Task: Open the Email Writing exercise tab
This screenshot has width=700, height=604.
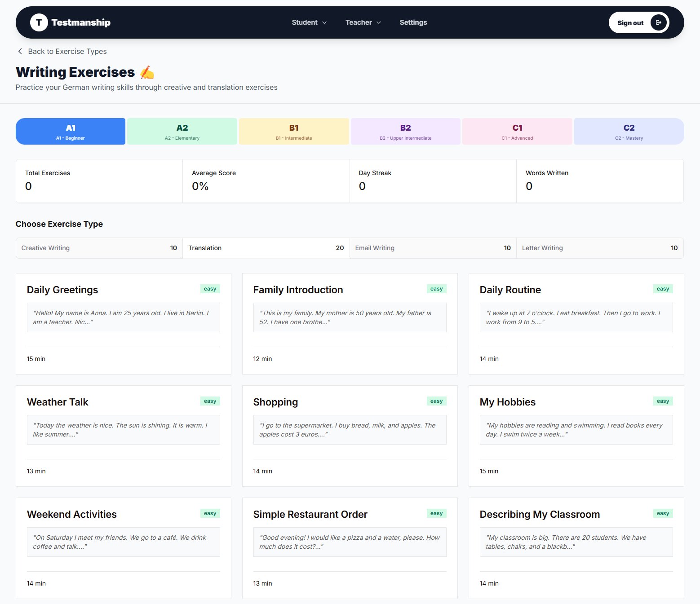Action: pyautogui.click(x=433, y=248)
